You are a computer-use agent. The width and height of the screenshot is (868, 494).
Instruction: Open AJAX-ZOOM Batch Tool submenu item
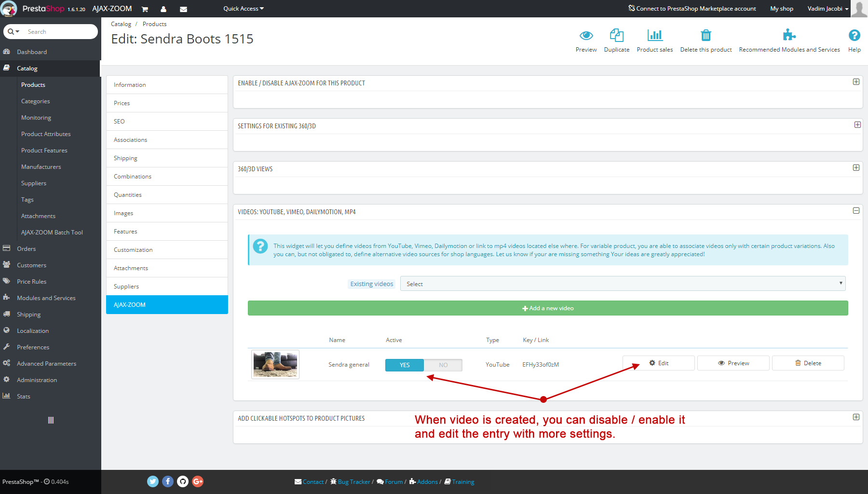coord(52,233)
